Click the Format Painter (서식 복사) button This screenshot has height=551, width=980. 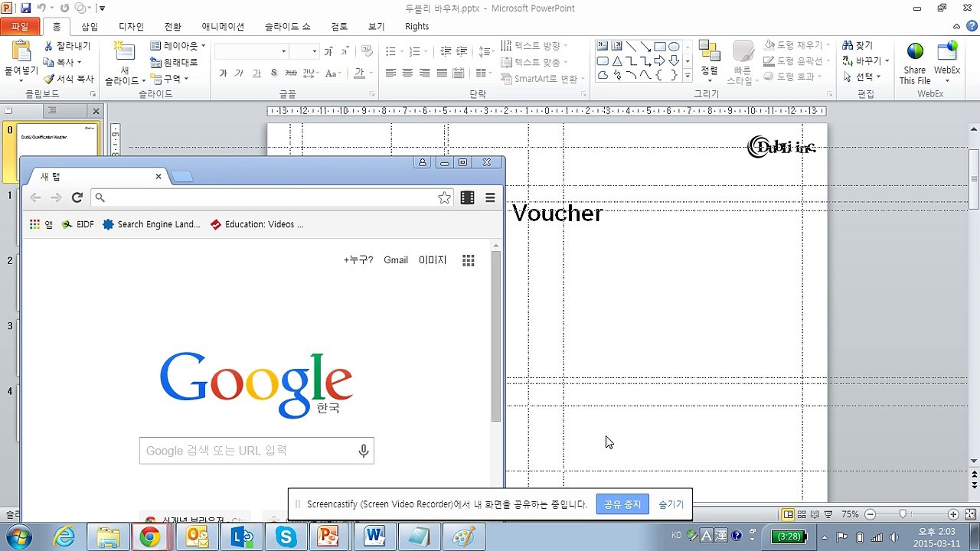pyautogui.click(x=68, y=78)
